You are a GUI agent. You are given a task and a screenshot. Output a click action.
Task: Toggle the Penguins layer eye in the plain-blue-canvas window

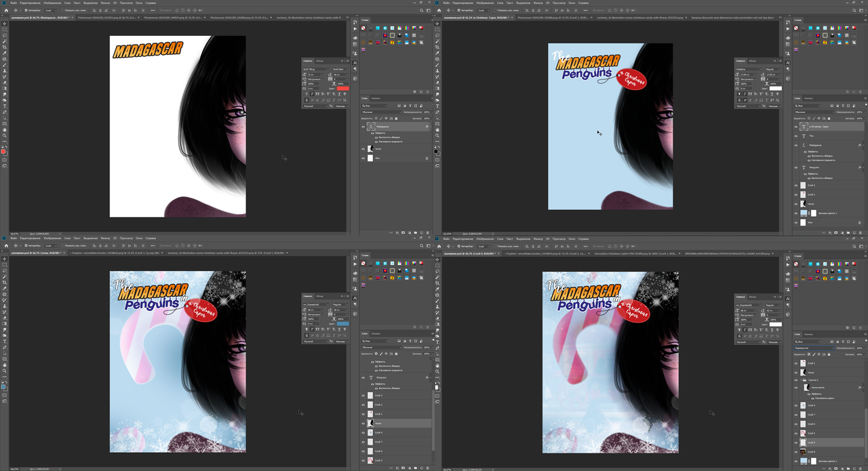point(796,167)
